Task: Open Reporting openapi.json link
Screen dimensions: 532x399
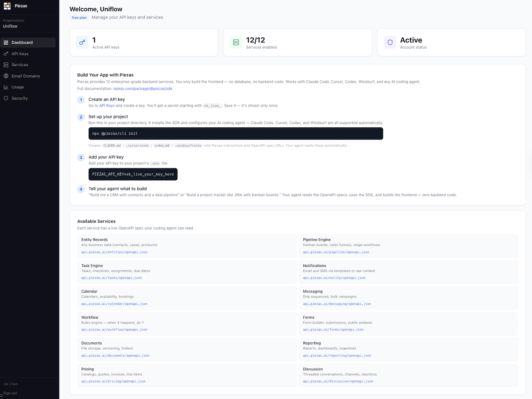Action: click(337, 355)
